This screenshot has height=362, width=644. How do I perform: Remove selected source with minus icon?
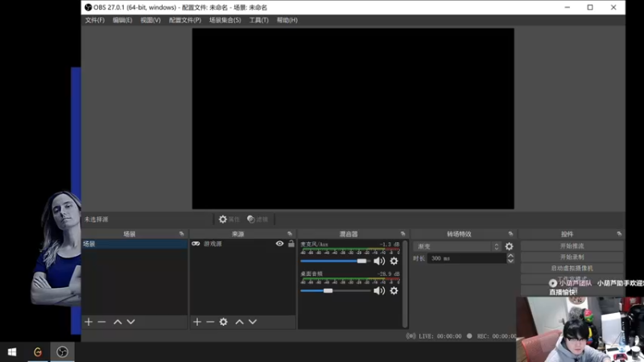tap(210, 322)
